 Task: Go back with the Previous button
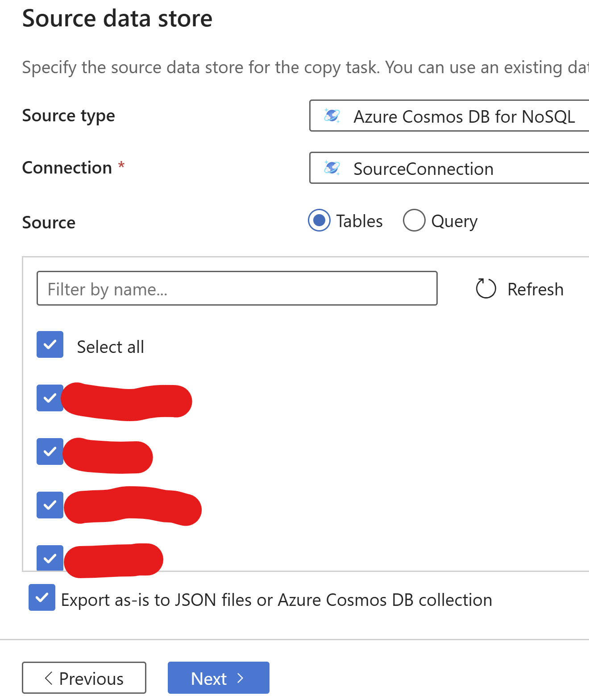pos(84,678)
